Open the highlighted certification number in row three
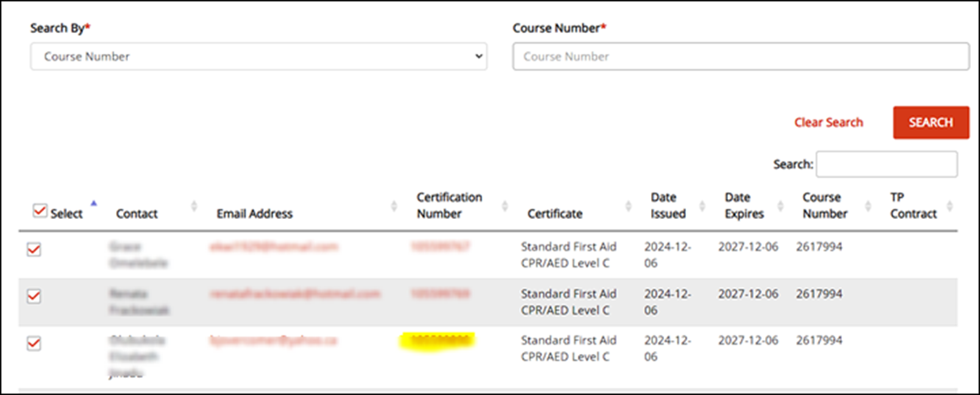The image size is (980, 395). tap(437, 341)
